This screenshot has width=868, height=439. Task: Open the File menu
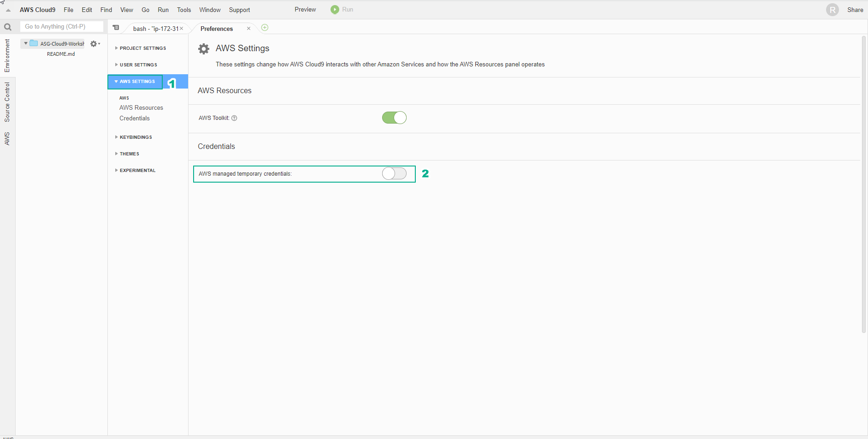click(69, 10)
